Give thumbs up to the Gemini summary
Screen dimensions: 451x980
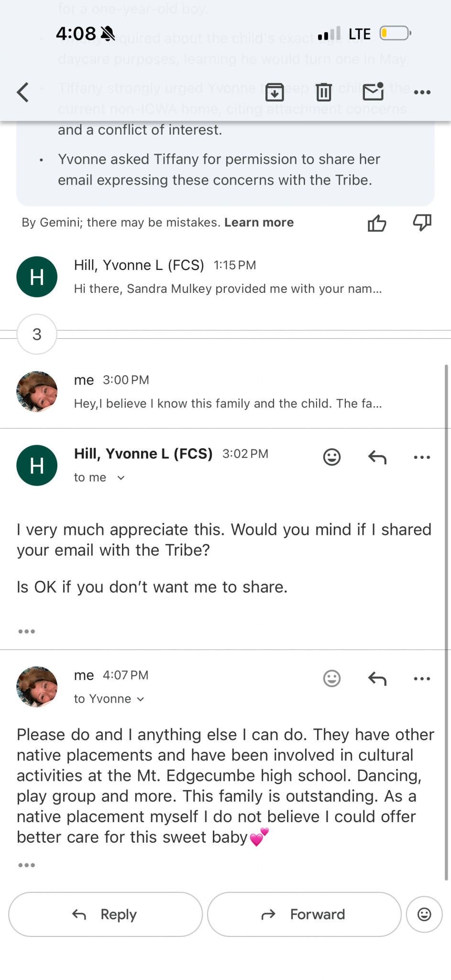[x=377, y=223]
